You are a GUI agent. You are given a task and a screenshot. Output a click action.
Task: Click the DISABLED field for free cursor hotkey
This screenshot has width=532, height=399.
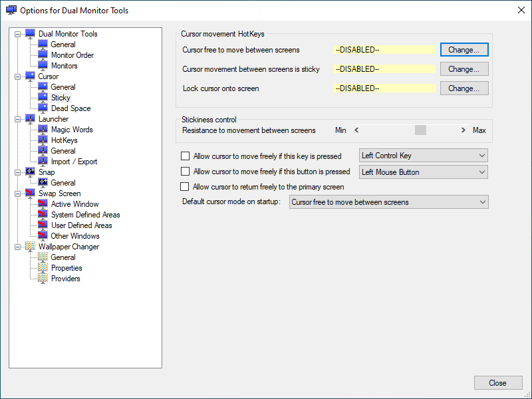point(384,50)
